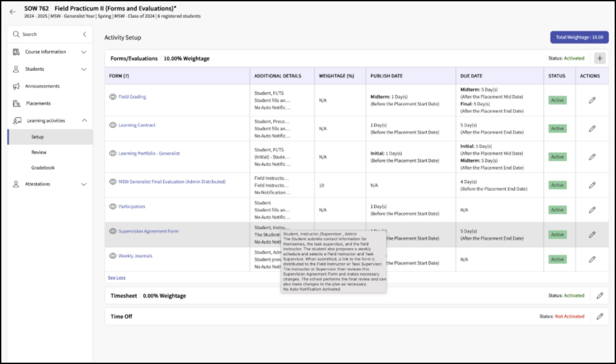Screen dimensions: 616x364
Task: Expand the Attestations chevron
Action: (x=84, y=184)
